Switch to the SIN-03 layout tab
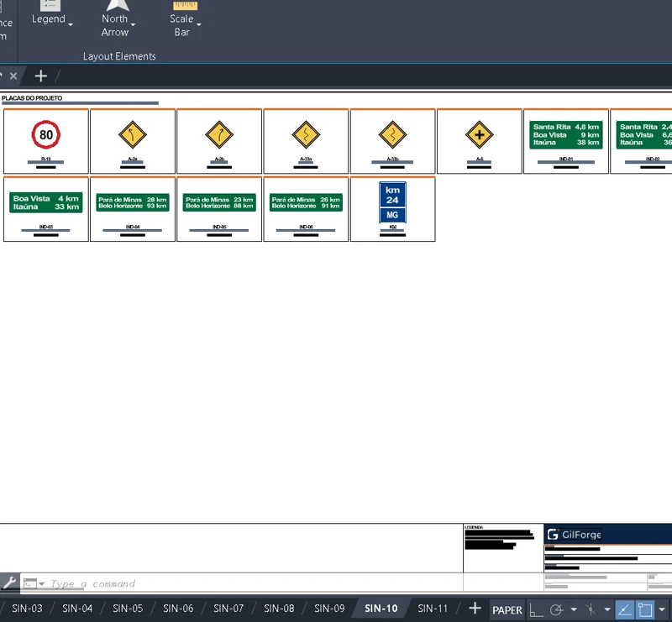Viewport: 672px width, 622px height. click(27, 609)
